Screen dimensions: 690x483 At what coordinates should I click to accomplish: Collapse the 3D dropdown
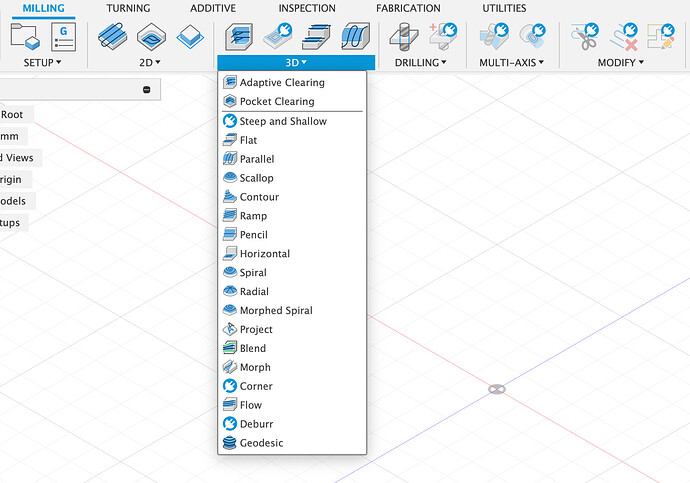pyautogui.click(x=296, y=62)
